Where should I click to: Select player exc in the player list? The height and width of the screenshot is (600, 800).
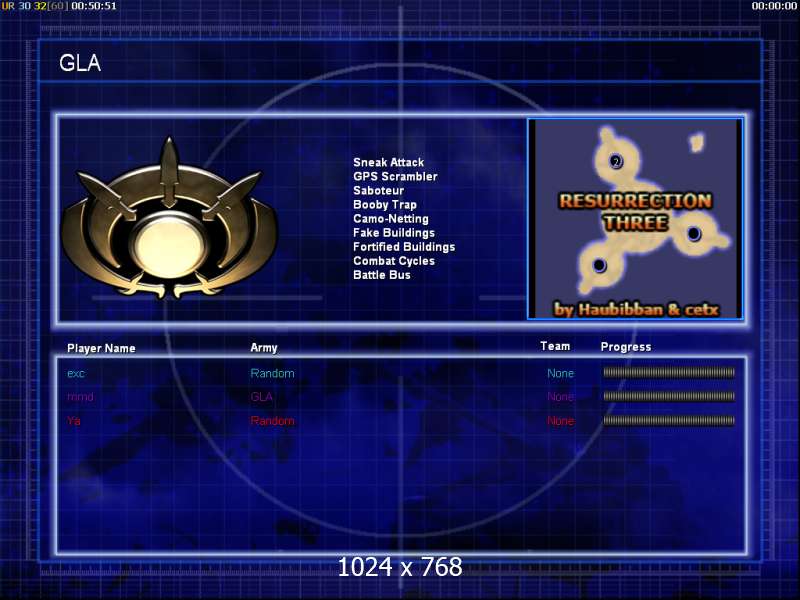tap(76, 373)
